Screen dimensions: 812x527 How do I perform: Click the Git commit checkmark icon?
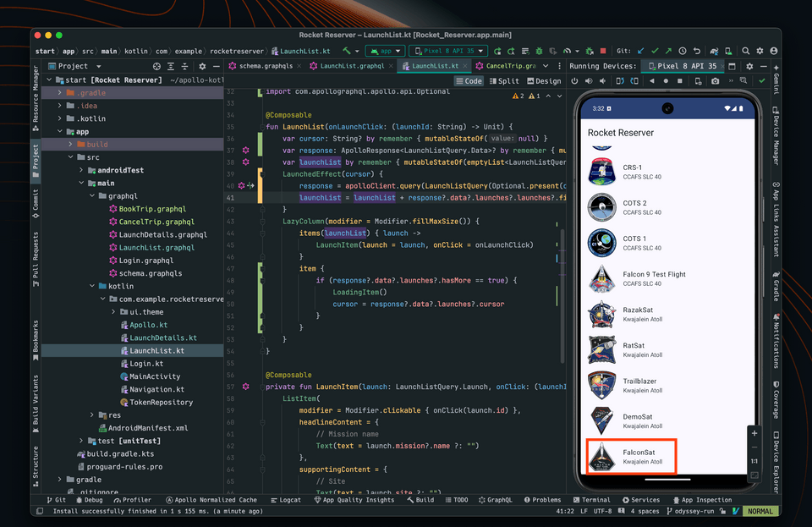point(655,51)
